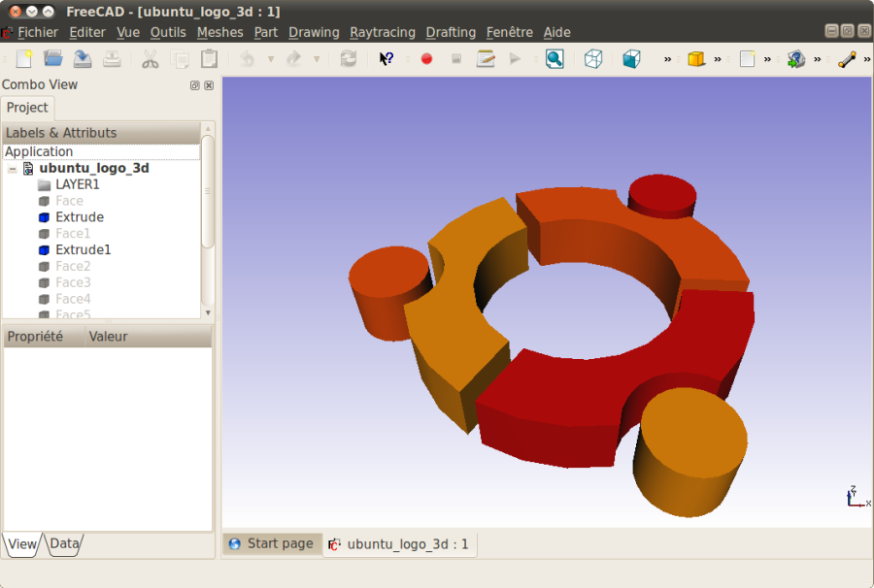Image resolution: width=874 pixels, height=588 pixels.
Task: Open the Meshes menu
Action: [219, 32]
